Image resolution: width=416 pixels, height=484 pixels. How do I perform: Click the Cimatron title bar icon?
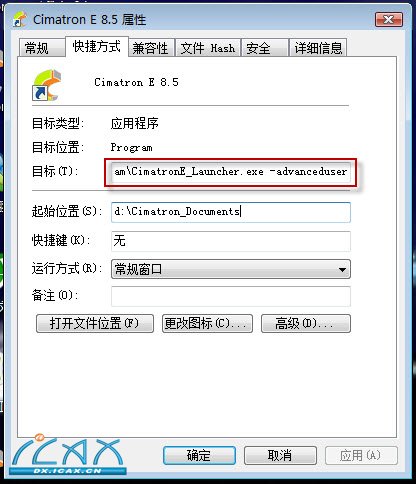(x=20, y=20)
